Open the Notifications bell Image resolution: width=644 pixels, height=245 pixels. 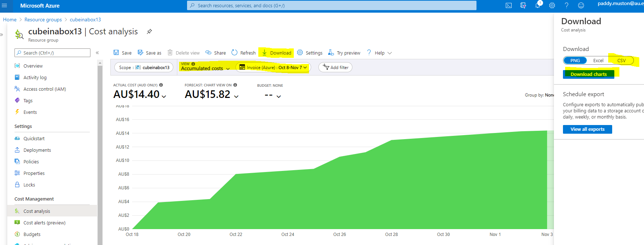pyautogui.click(x=538, y=5)
